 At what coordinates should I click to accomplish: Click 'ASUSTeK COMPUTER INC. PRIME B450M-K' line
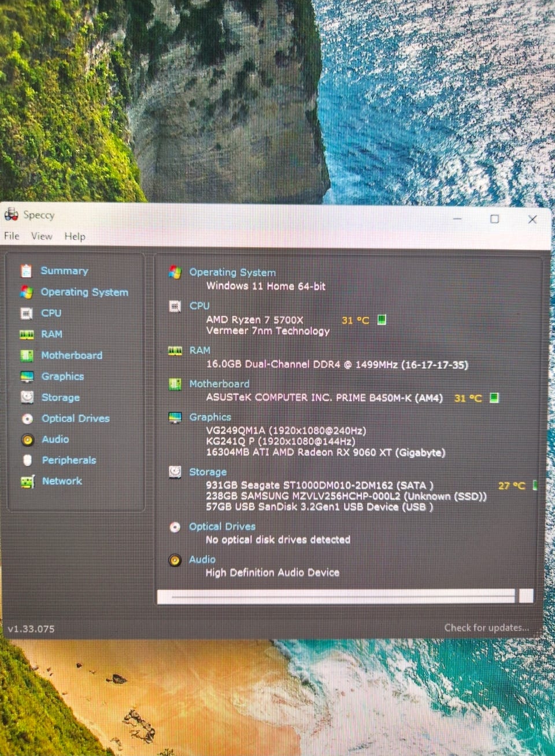324,397
